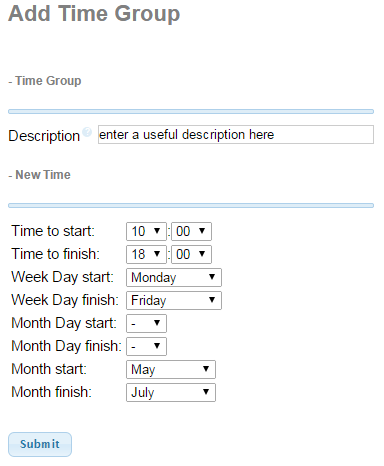The height and width of the screenshot is (466, 384).
Task: Click the Description text input field
Action: [236, 135]
